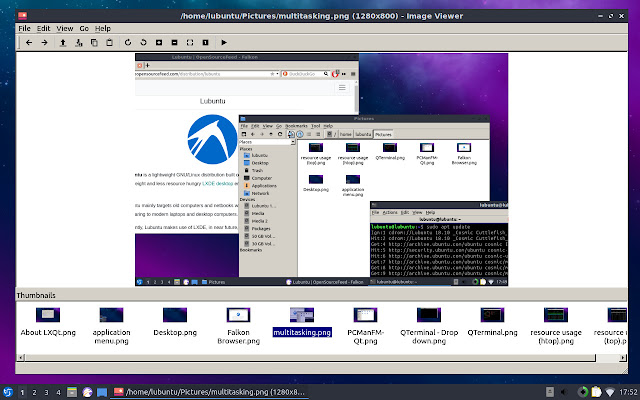640x400 pixels.
Task: Select the multitasking.png thumbnail
Action: [302, 322]
